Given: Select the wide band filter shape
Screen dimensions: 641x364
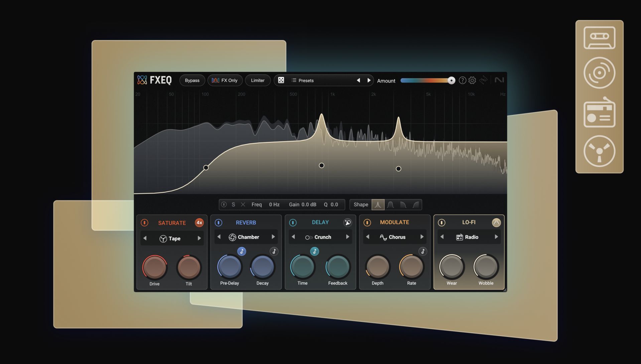Looking at the screenshot, I should click(390, 204).
